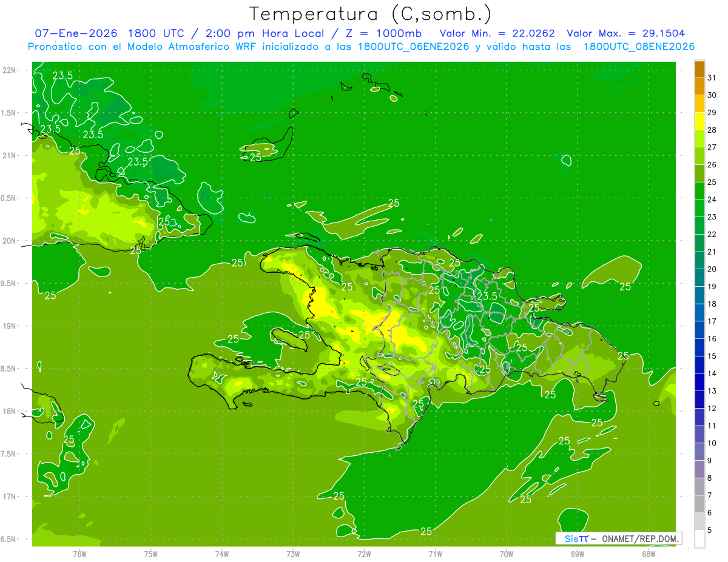The image size is (728, 562).
Task: Click the legend value 12
Action: 712,409
